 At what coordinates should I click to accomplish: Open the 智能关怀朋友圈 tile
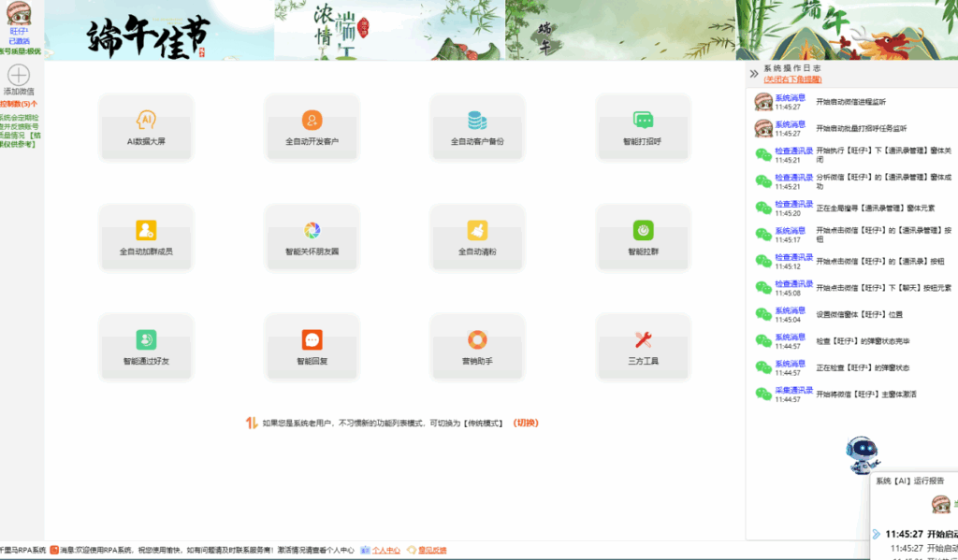click(312, 237)
